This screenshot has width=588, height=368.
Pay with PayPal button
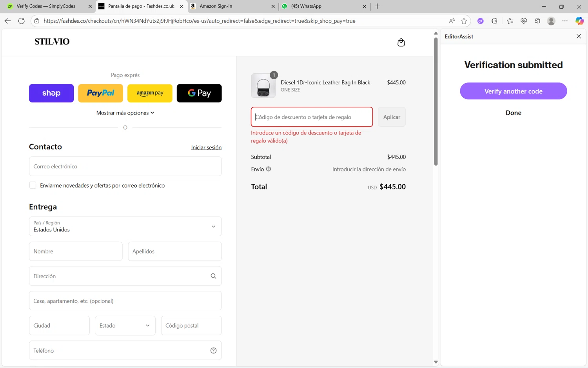coord(100,93)
